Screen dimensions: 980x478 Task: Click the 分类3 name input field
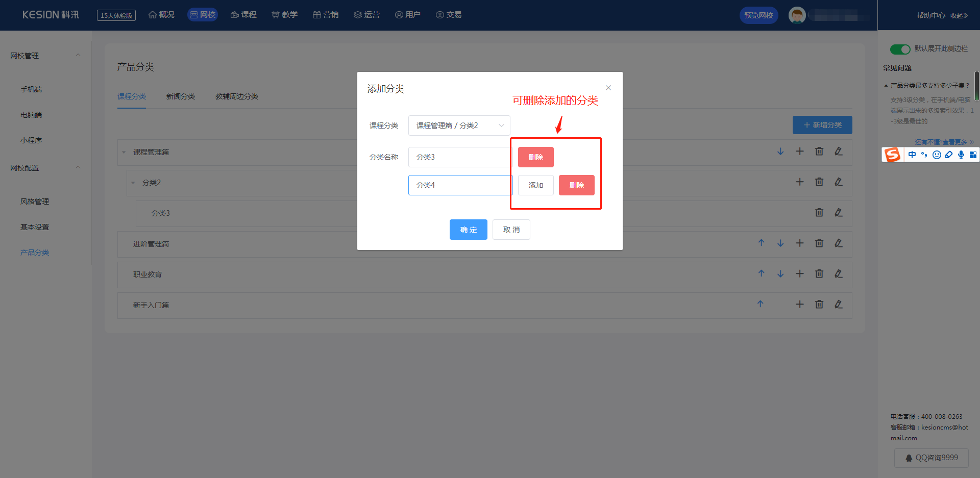pyautogui.click(x=459, y=157)
